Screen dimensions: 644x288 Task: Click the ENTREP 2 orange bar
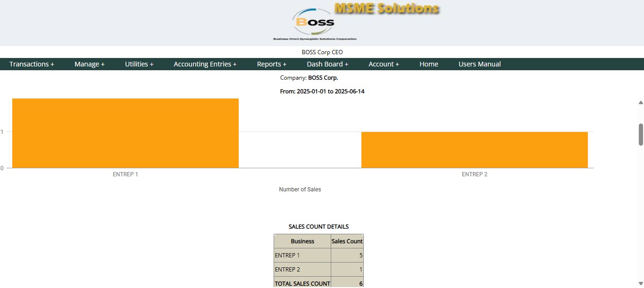point(475,150)
